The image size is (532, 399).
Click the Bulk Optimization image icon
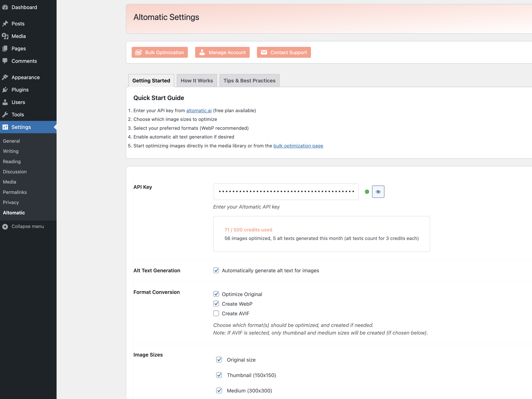[139, 52]
